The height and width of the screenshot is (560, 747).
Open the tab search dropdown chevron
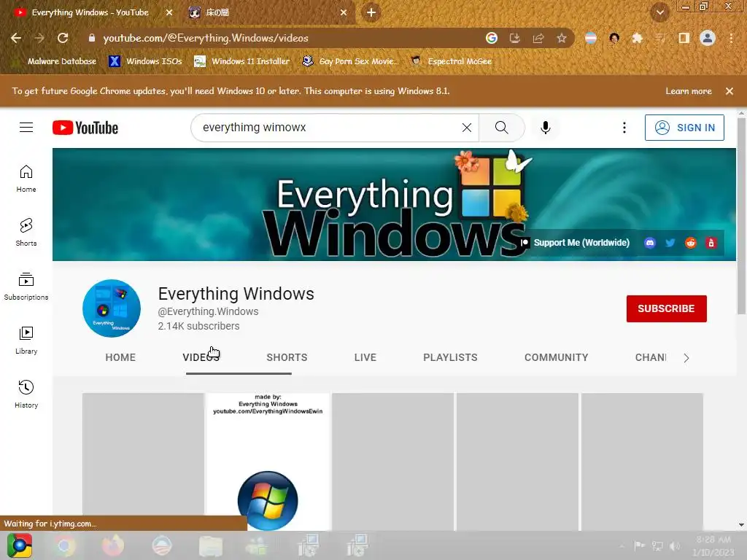(x=660, y=12)
